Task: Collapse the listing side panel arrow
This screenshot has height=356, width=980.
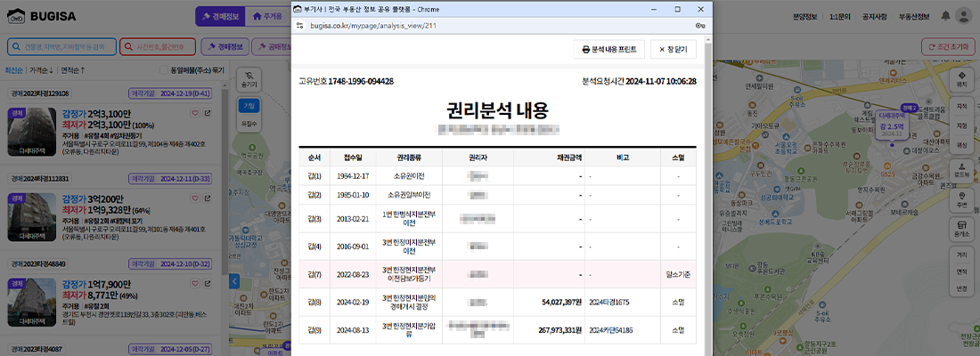Action: 234,281
